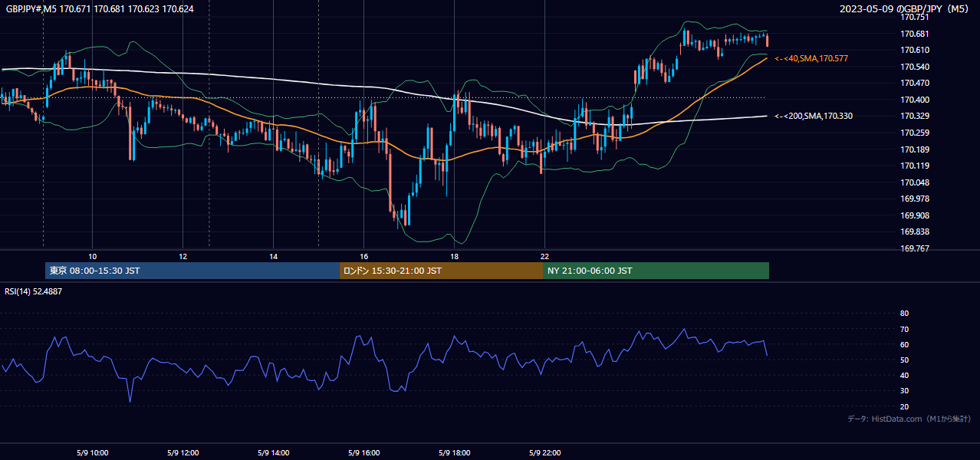Click price axis label 170.540
The image size is (980, 460).
pyautogui.click(x=914, y=67)
